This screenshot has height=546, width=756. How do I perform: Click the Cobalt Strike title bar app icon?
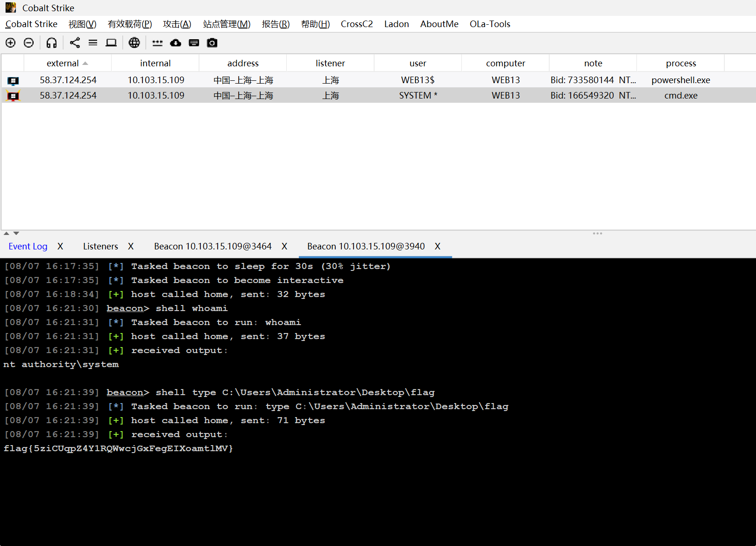(10, 7)
